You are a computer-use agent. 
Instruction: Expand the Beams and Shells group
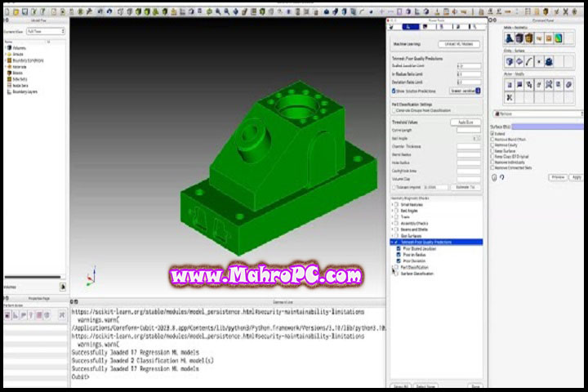click(392, 229)
